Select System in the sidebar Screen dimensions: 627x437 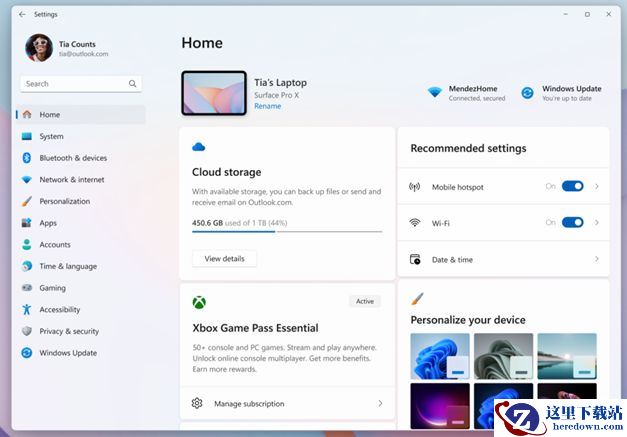point(51,136)
